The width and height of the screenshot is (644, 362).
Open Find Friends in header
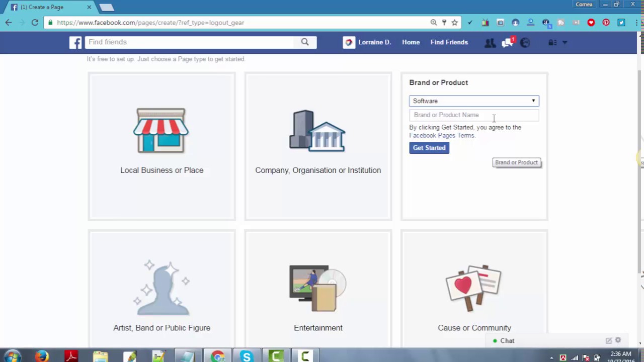(449, 42)
